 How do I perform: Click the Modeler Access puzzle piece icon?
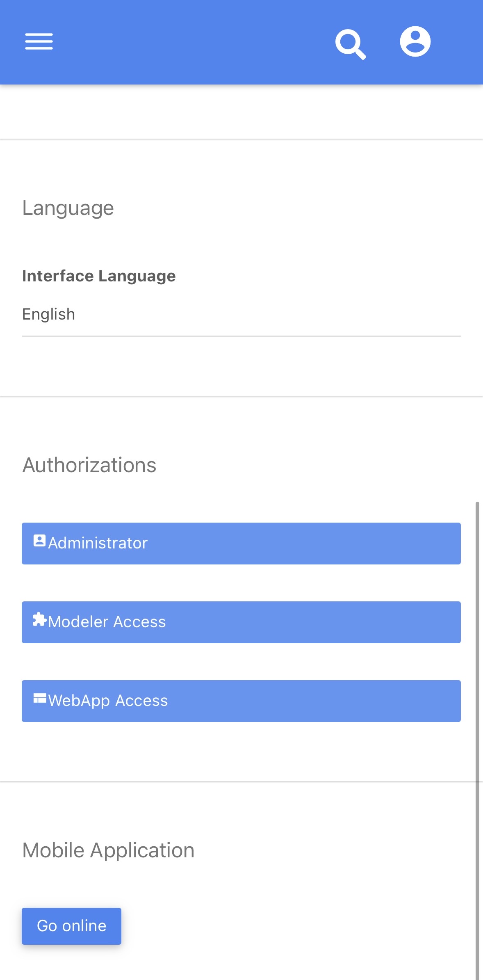pos(39,619)
